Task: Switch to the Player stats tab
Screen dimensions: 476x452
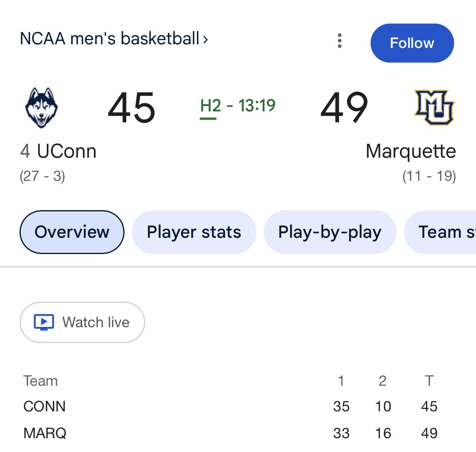Action: pyautogui.click(x=194, y=232)
